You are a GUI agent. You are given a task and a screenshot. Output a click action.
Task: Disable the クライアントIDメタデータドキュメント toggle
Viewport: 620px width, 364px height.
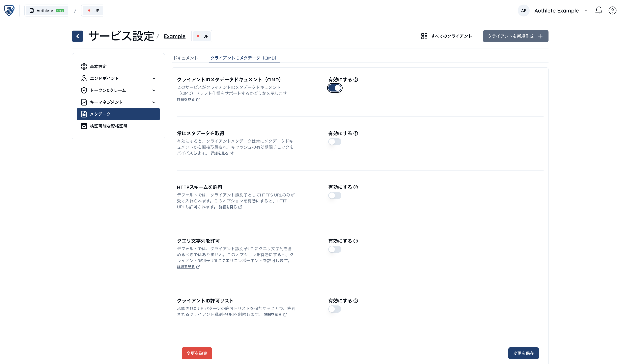pyautogui.click(x=335, y=88)
